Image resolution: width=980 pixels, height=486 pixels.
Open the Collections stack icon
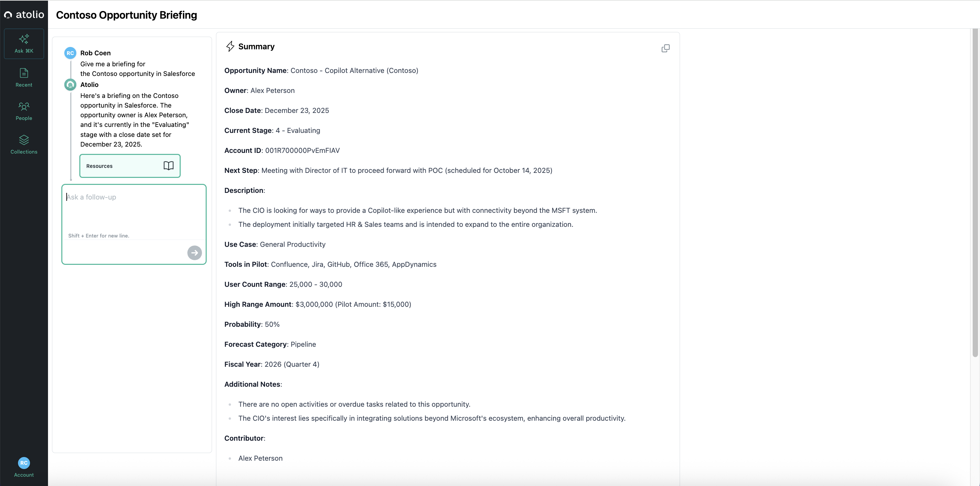tap(24, 140)
